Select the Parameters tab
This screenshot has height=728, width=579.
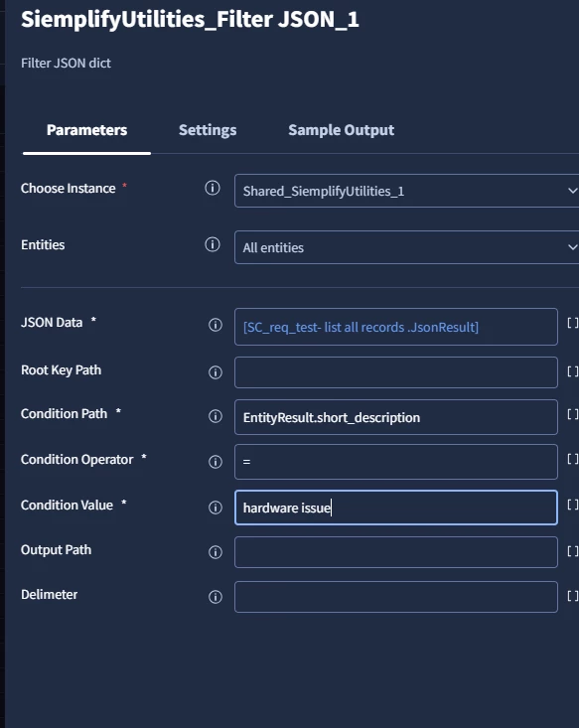pyautogui.click(x=86, y=130)
